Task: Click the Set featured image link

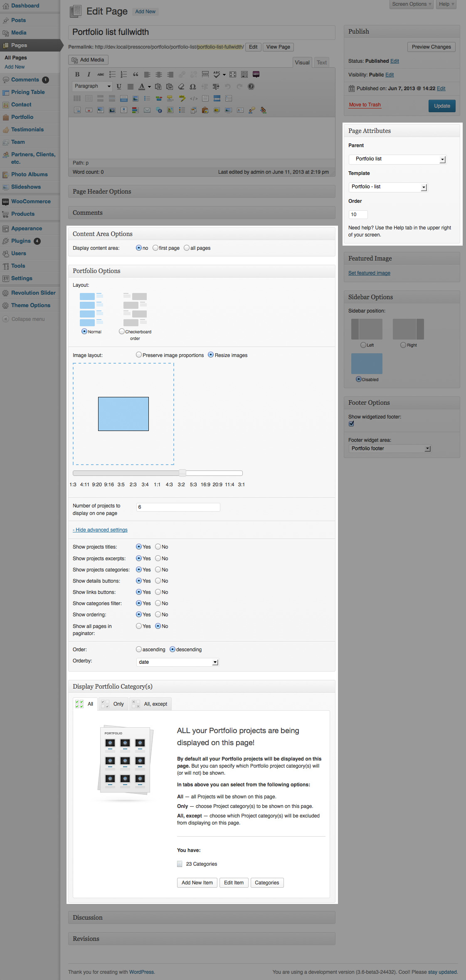Action: click(369, 273)
